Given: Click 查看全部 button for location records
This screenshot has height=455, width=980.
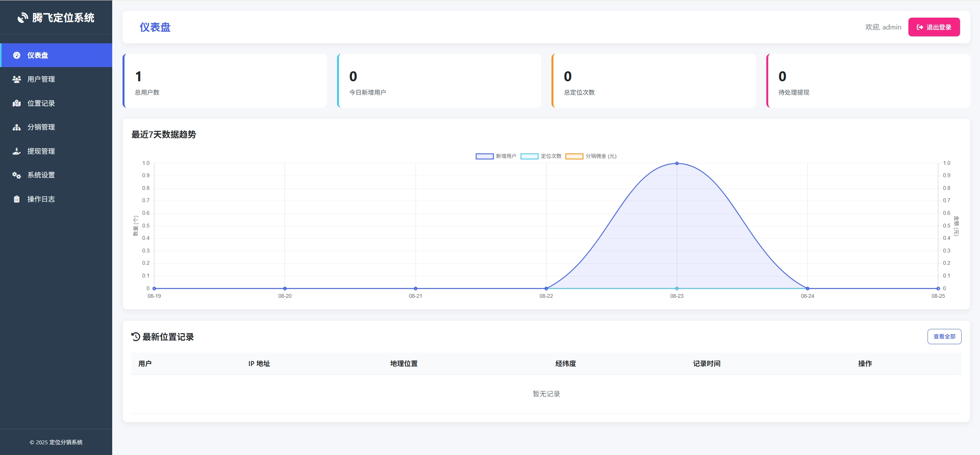Looking at the screenshot, I should click(x=944, y=337).
